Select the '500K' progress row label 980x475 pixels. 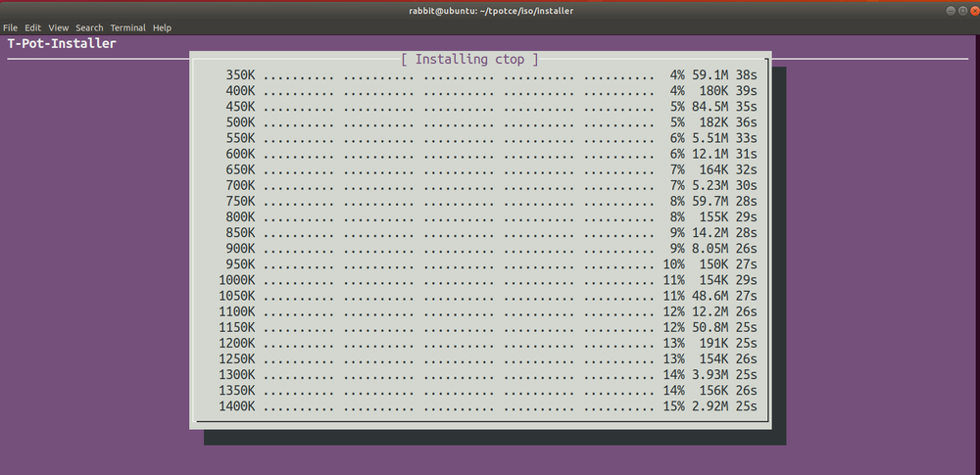(241, 121)
